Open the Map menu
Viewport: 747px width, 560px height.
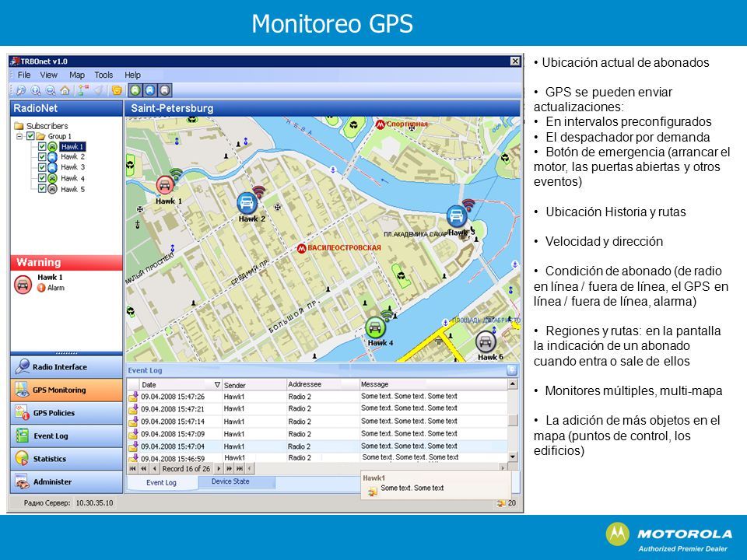click(x=77, y=75)
